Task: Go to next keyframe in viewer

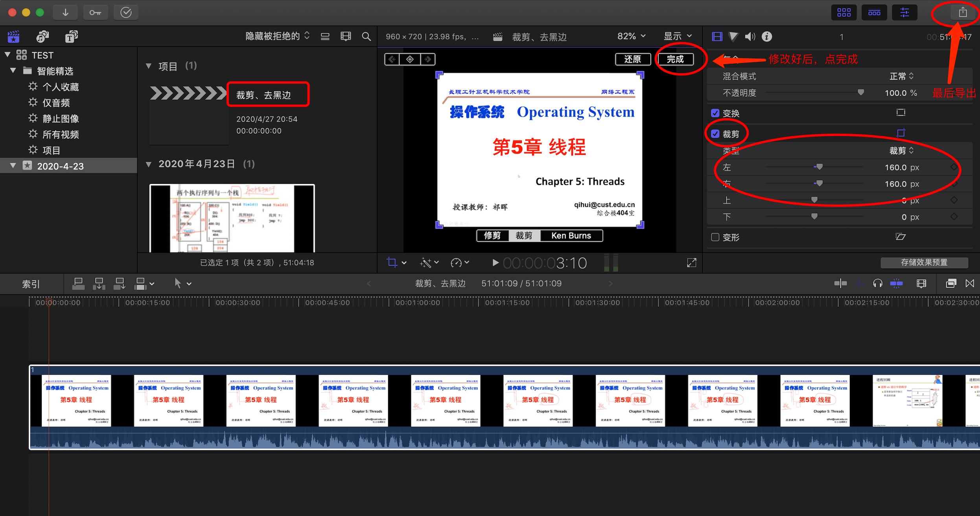Action: pos(428,59)
